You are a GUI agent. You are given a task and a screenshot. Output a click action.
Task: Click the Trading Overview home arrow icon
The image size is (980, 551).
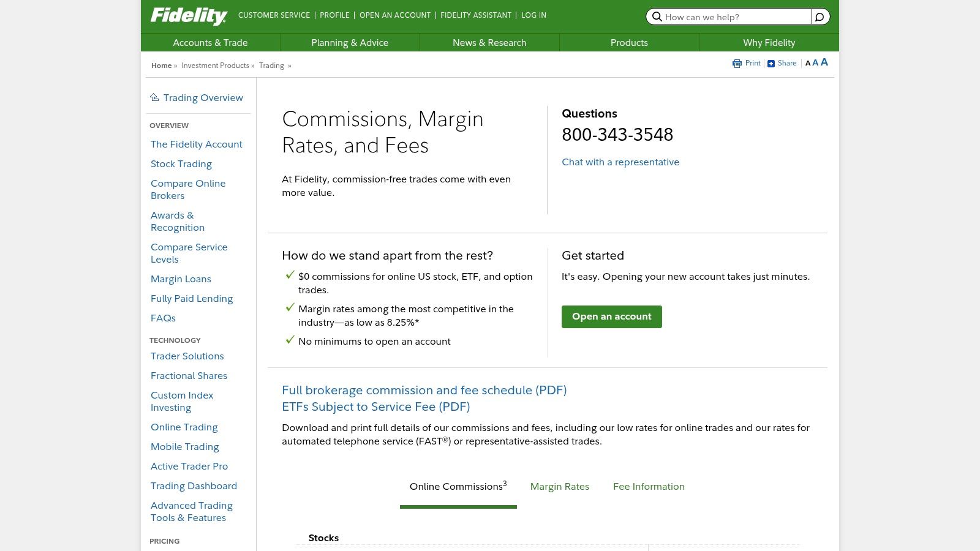pyautogui.click(x=154, y=97)
